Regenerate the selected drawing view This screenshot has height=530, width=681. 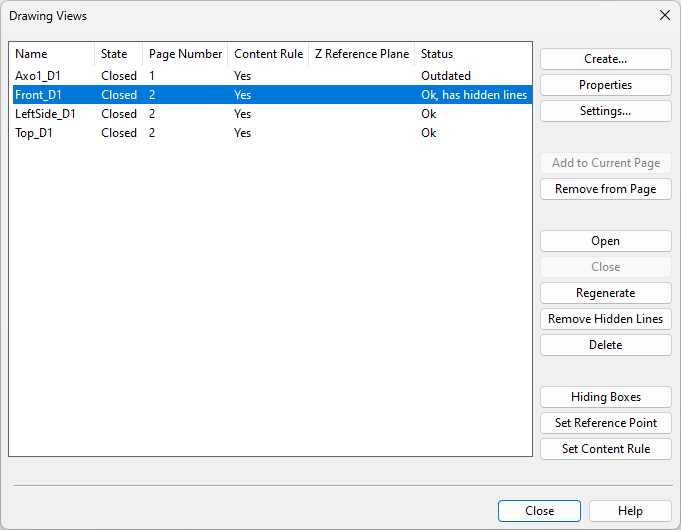pos(605,293)
